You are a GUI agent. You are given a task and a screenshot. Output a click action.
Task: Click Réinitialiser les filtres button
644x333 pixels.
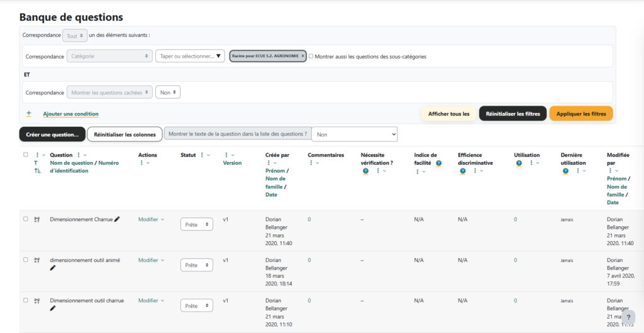[x=513, y=114]
